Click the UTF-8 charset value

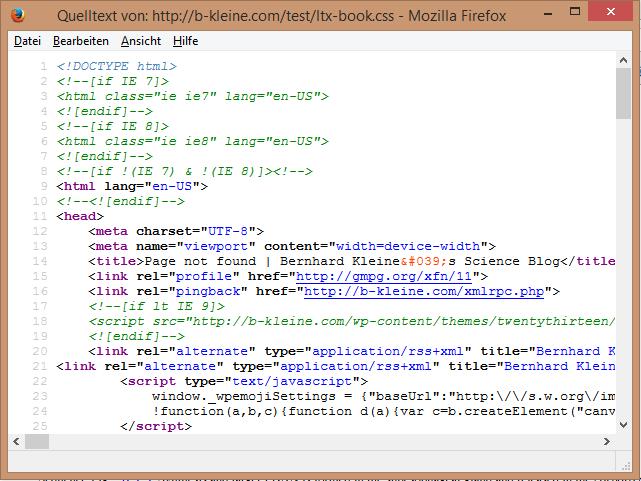(228, 231)
